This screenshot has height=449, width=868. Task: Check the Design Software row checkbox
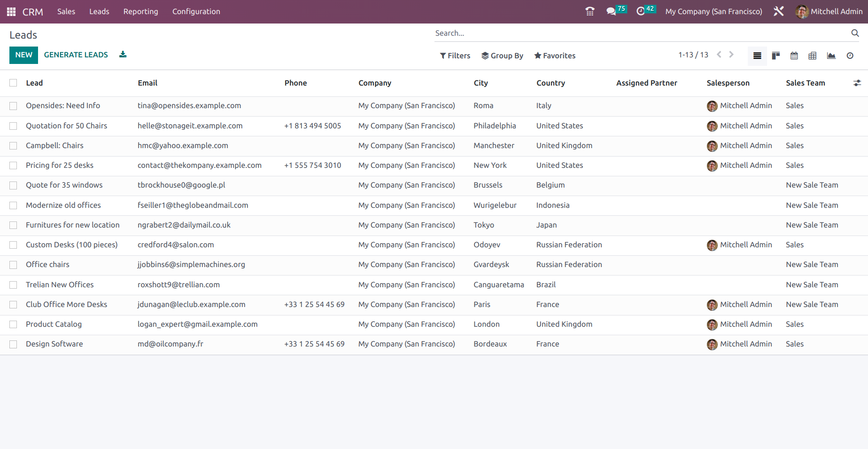pyautogui.click(x=13, y=344)
